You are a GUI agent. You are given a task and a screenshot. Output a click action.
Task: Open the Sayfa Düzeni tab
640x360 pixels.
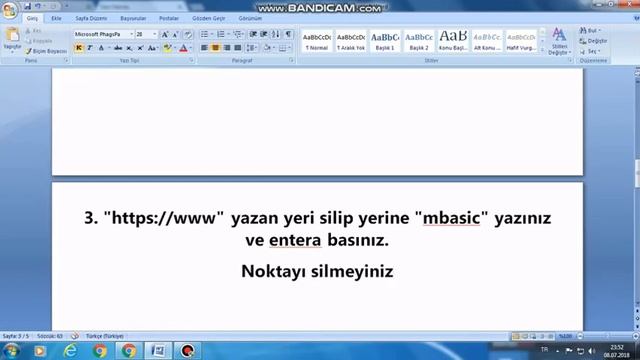91,18
